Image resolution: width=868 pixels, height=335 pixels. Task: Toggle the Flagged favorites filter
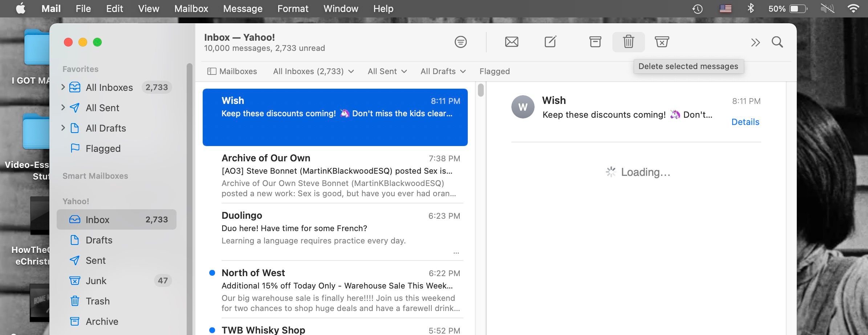[494, 71]
